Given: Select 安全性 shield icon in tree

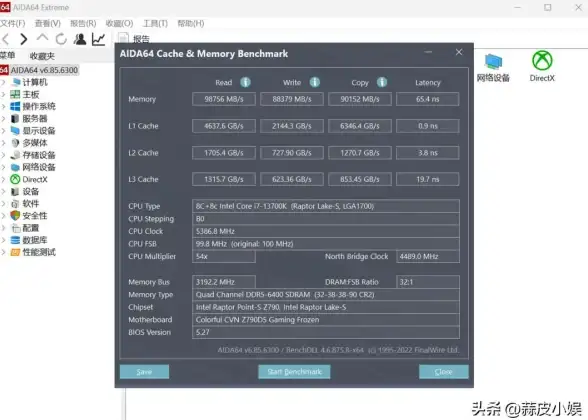Looking at the screenshot, I should click(15, 216).
